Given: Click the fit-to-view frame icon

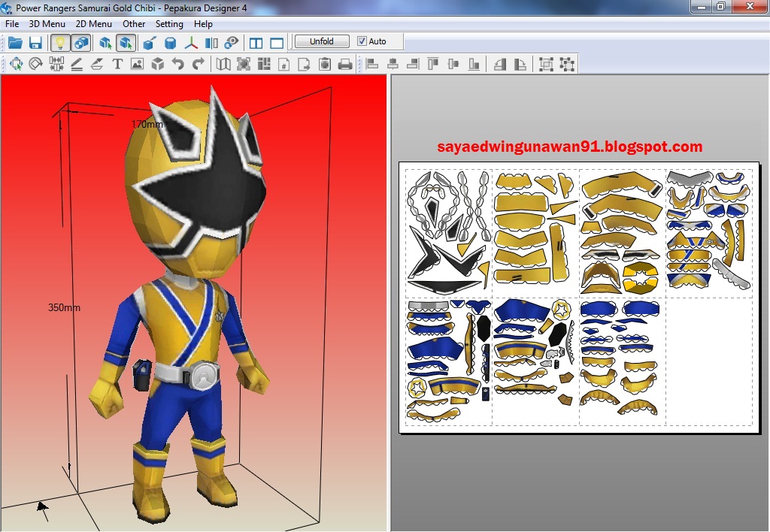Looking at the screenshot, I should [x=244, y=64].
